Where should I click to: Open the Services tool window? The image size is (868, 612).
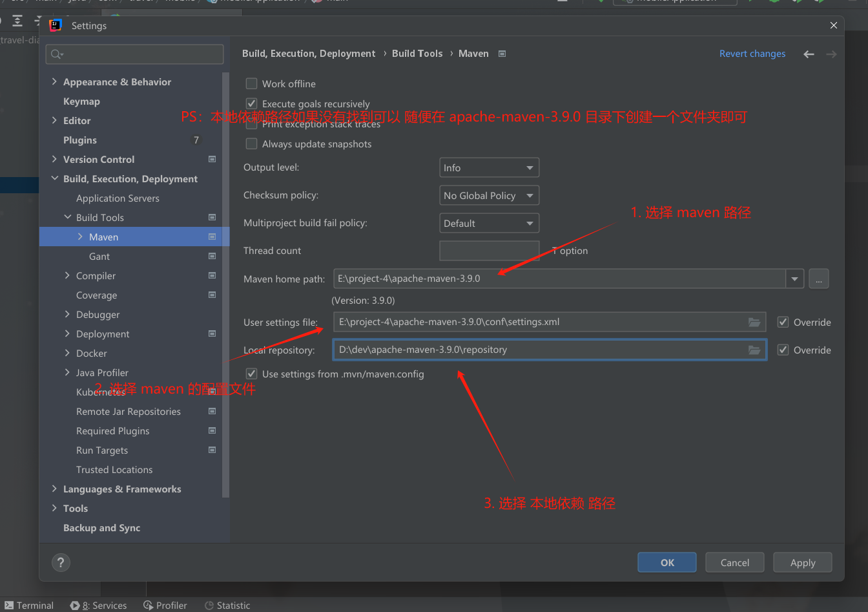(x=99, y=606)
